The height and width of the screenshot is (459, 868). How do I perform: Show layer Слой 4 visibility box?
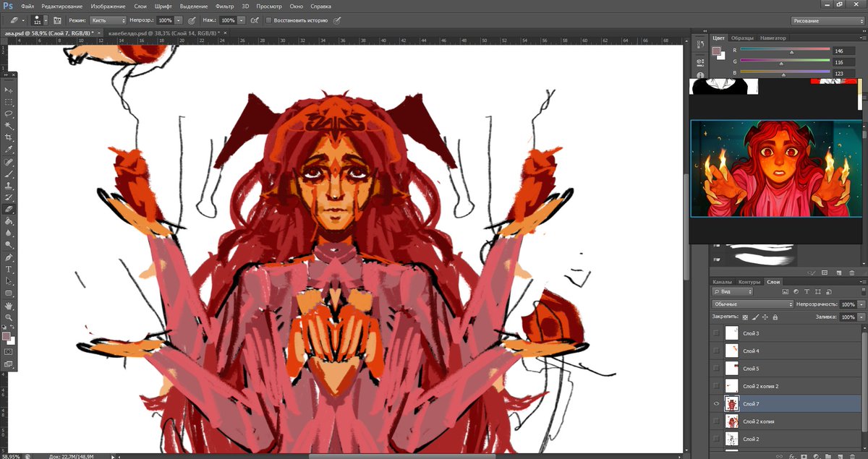pyautogui.click(x=716, y=351)
